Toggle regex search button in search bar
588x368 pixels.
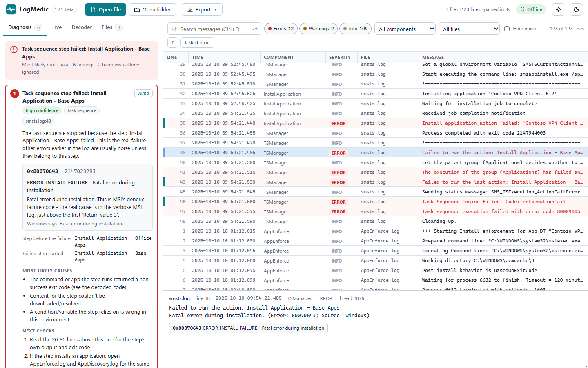255,29
